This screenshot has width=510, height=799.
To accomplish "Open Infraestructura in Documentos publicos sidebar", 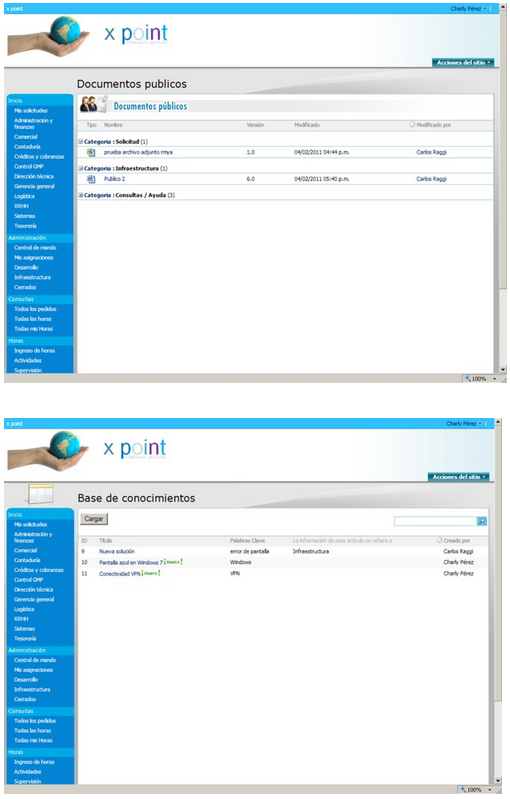I will tap(32, 277).
